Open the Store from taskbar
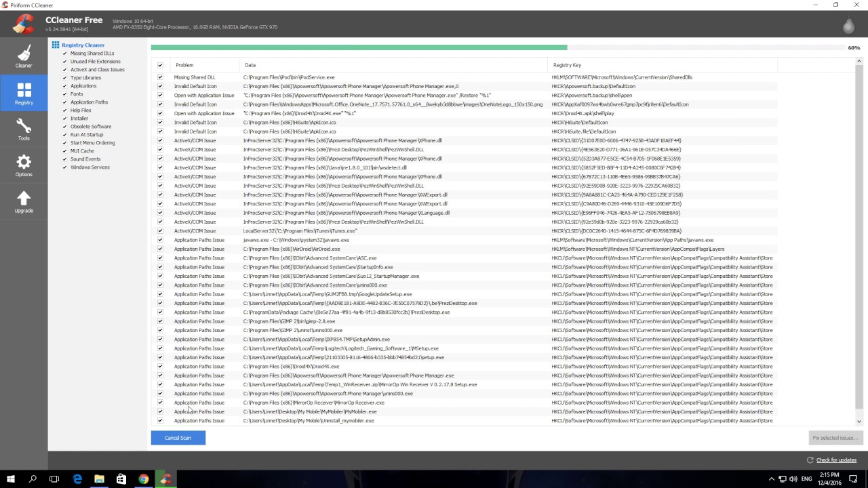 point(121,479)
